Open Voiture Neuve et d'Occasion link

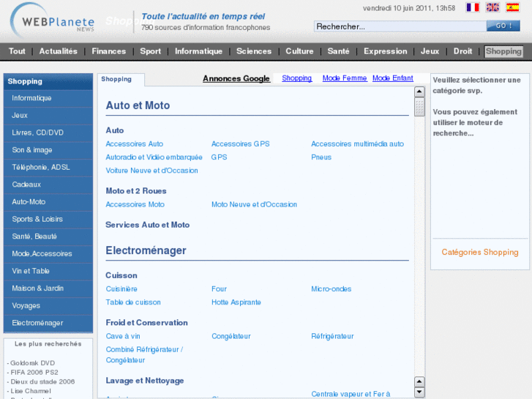(x=151, y=171)
